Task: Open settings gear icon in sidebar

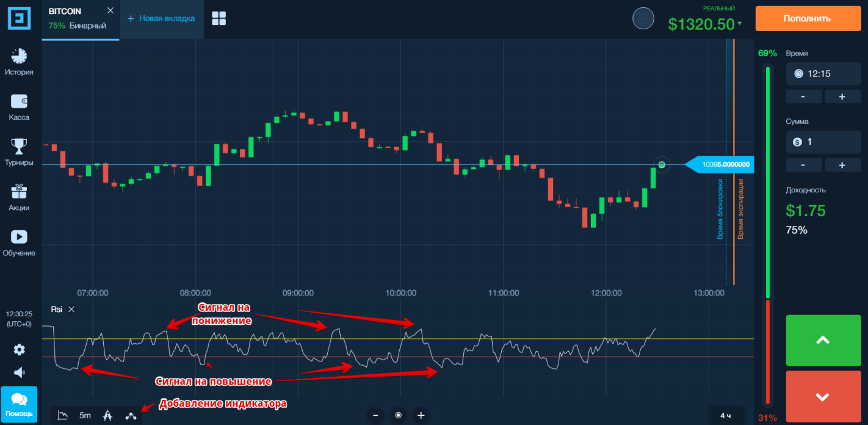Action: pyautogui.click(x=19, y=350)
